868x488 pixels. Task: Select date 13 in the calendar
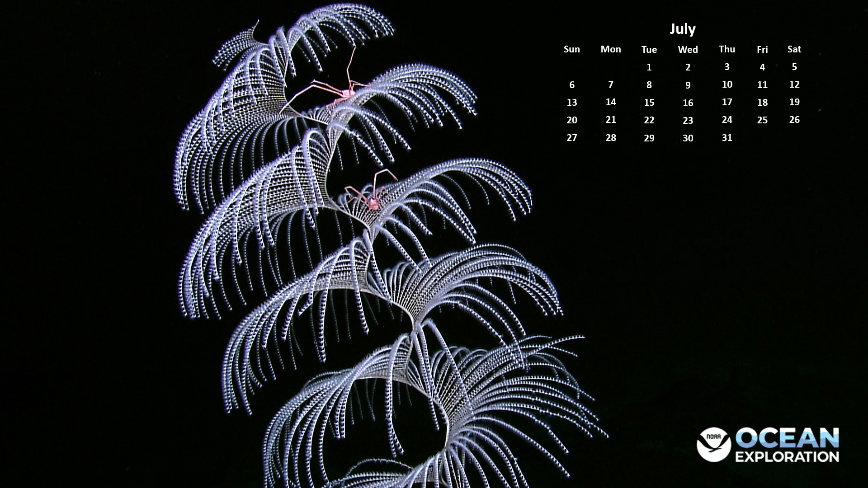tap(571, 103)
